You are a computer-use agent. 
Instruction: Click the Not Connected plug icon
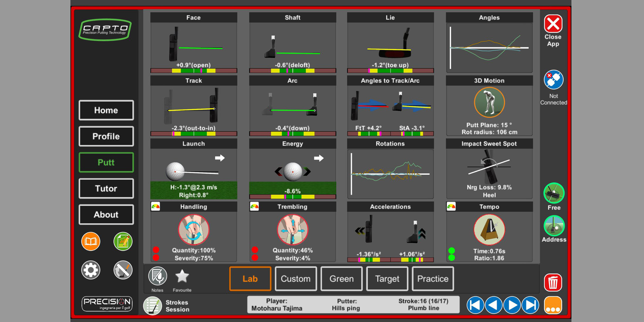(x=553, y=80)
